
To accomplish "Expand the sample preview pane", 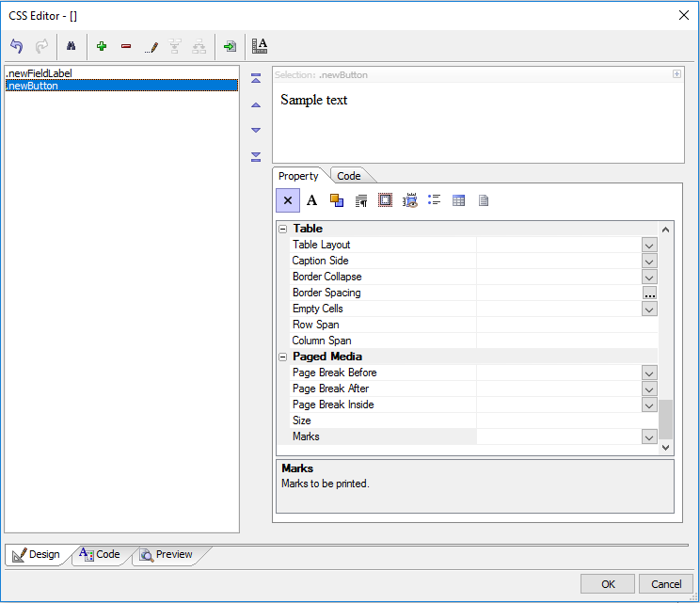I will (x=676, y=74).
